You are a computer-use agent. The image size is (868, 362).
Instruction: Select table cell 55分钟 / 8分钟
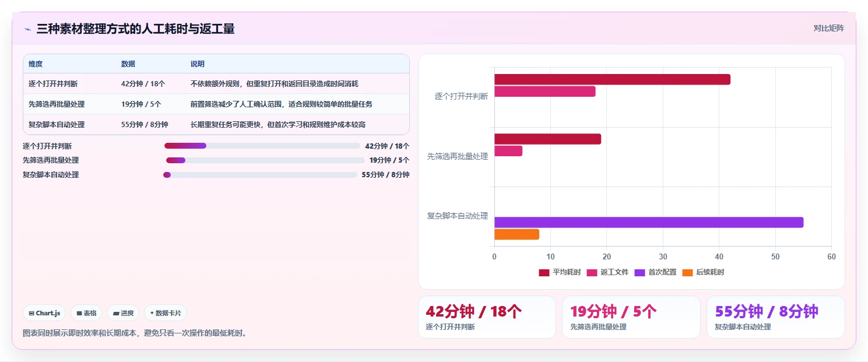(x=145, y=125)
